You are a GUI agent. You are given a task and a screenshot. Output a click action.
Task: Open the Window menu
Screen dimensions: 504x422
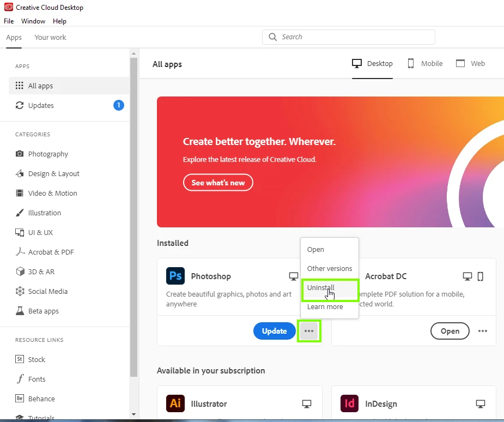(33, 21)
